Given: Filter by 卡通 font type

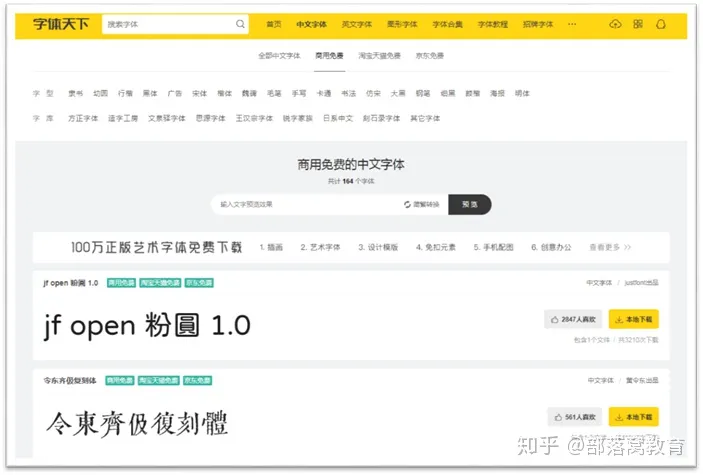Looking at the screenshot, I should click(x=324, y=93).
